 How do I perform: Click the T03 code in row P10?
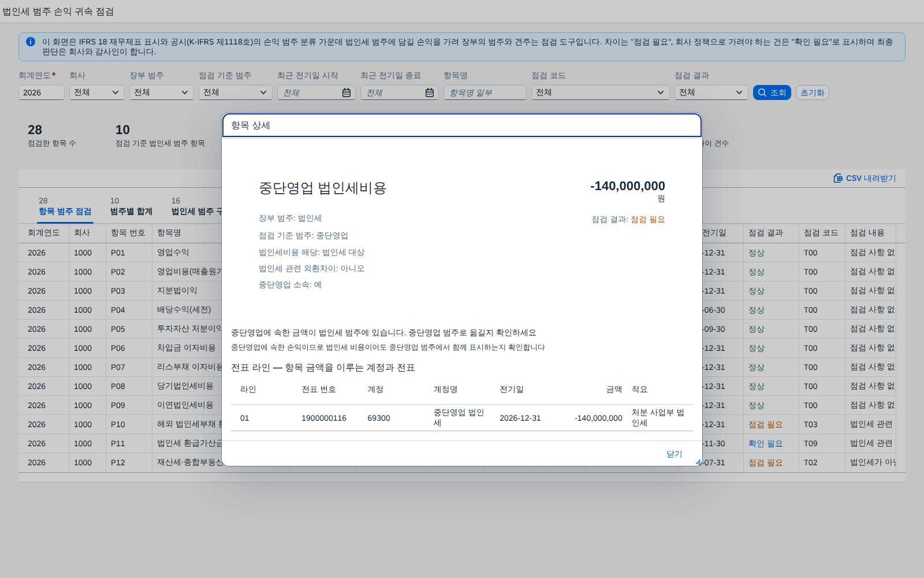(811, 424)
